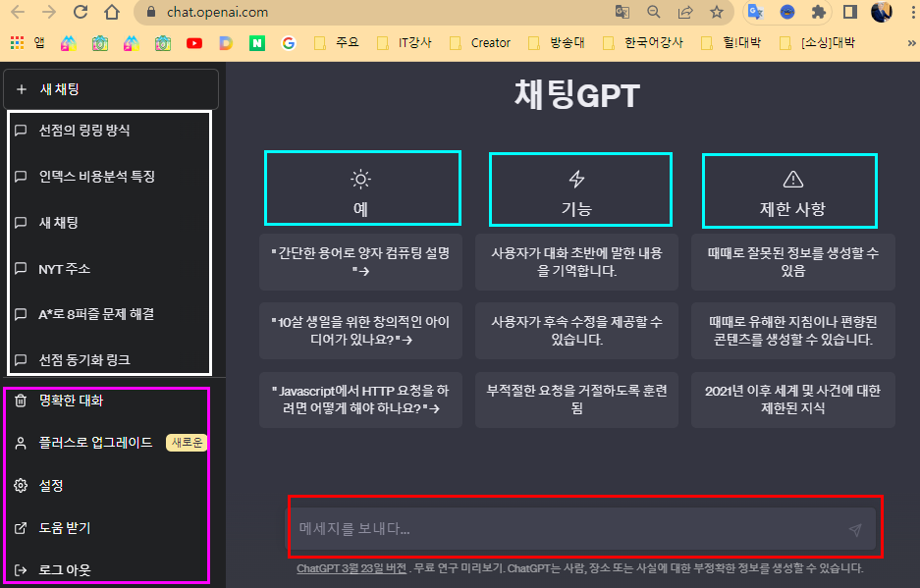Open the Chrome three-dot menu
This screenshot has height=588, width=920.
(x=912, y=13)
